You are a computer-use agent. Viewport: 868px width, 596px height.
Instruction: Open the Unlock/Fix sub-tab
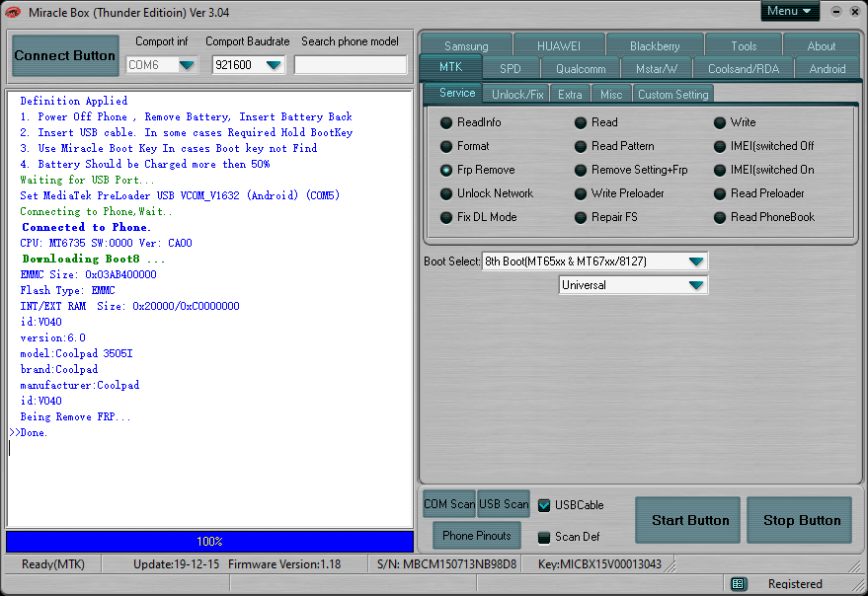coord(517,95)
